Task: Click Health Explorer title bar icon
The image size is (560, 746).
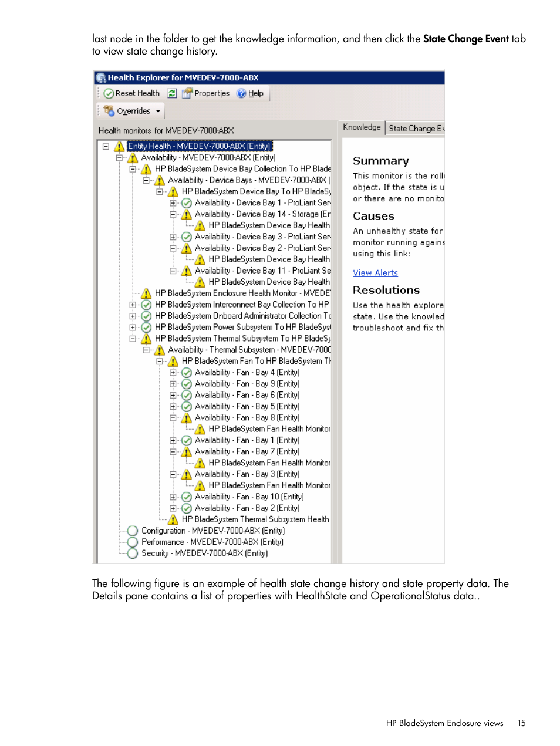Action: coord(101,77)
